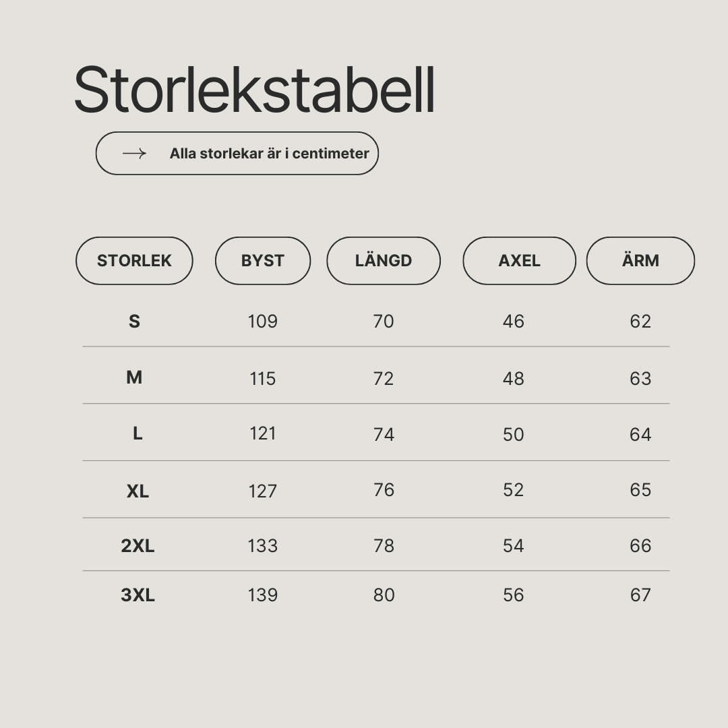Choose the XL size label
The height and width of the screenshot is (728, 728).
138,491
